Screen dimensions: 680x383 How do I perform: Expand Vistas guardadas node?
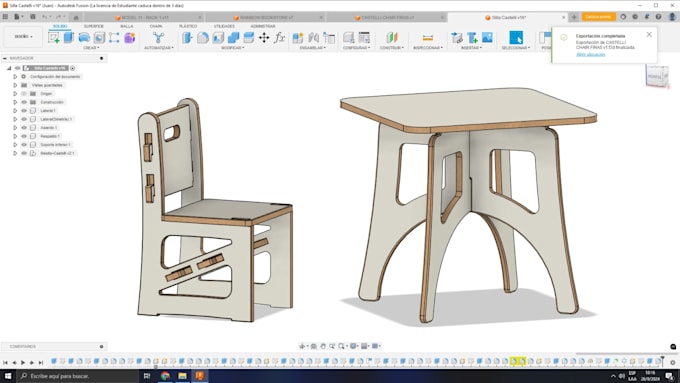coord(15,85)
